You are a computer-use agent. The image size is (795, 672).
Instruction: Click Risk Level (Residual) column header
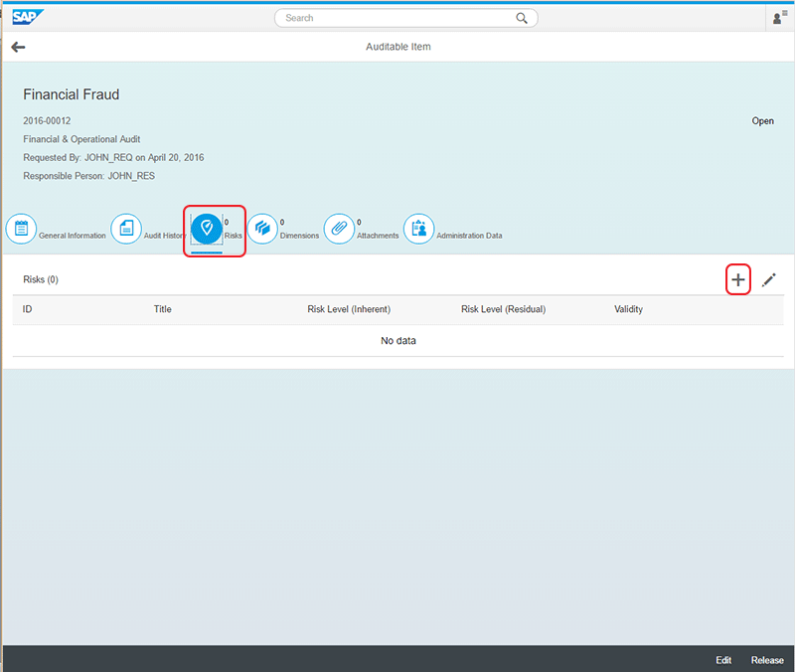(503, 309)
